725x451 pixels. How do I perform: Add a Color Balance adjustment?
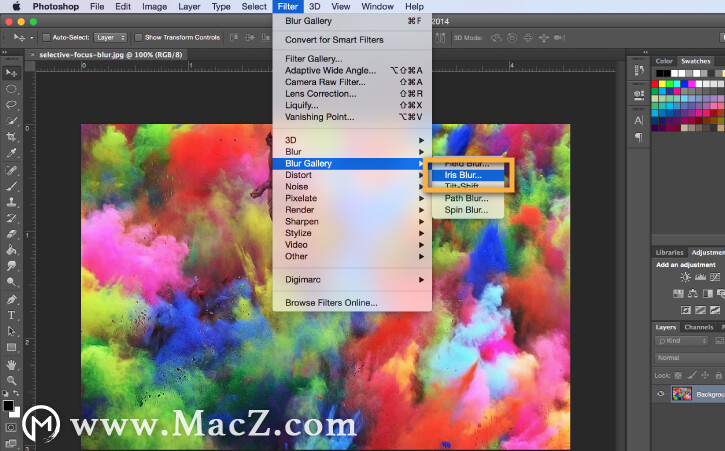pyautogui.click(x=693, y=293)
